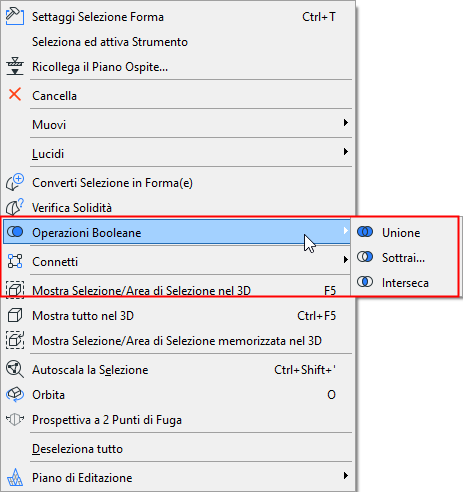Click the Sottrai icon in the submenu
Screen dimensions: 463x492
[x=365, y=257]
